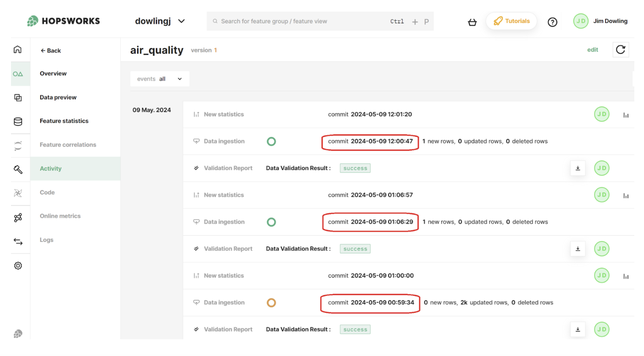Switch to the Data preview section
This screenshot has height=356, width=644.
click(x=58, y=97)
